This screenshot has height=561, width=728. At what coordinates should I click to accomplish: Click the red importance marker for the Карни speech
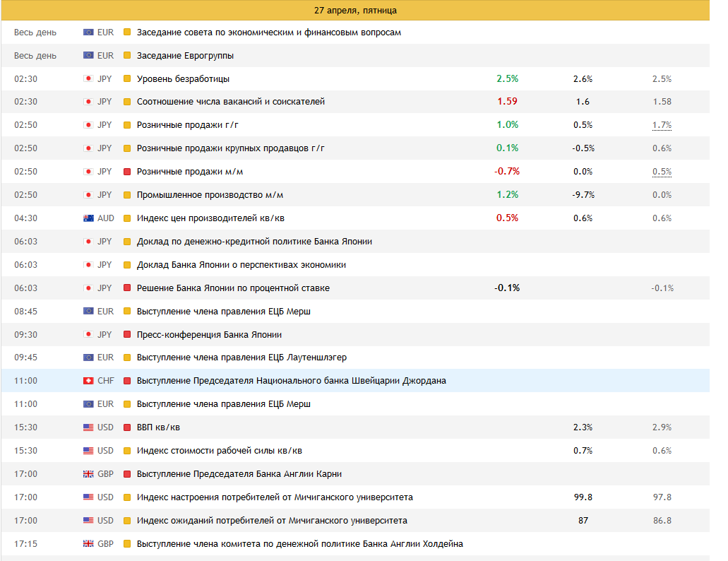click(x=127, y=473)
